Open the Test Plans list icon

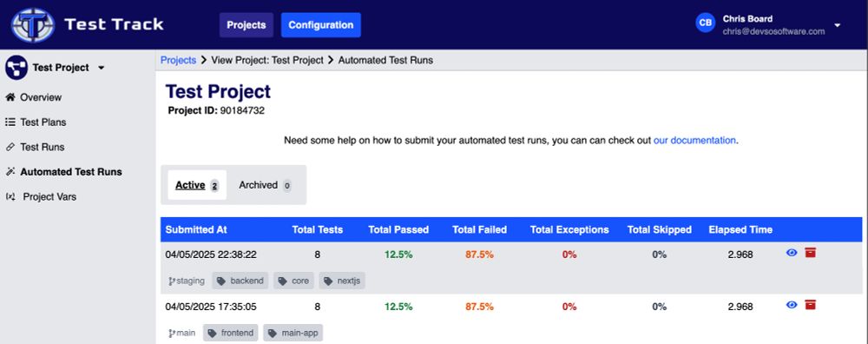point(10,122)
